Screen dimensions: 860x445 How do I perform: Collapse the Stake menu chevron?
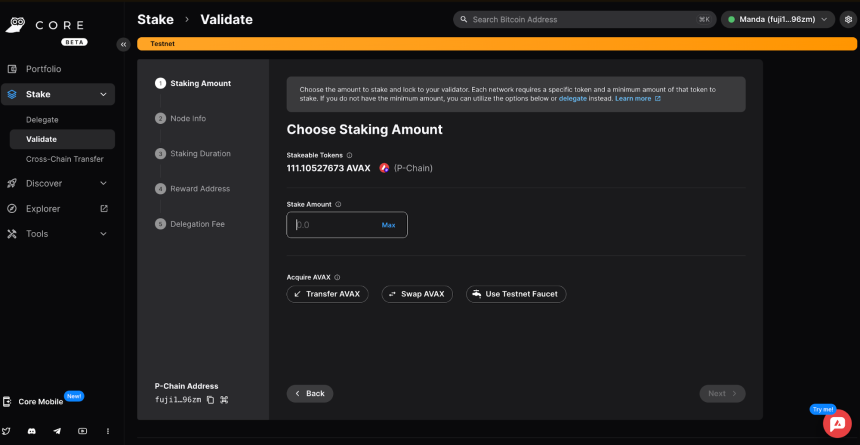(x=104, y=94)
